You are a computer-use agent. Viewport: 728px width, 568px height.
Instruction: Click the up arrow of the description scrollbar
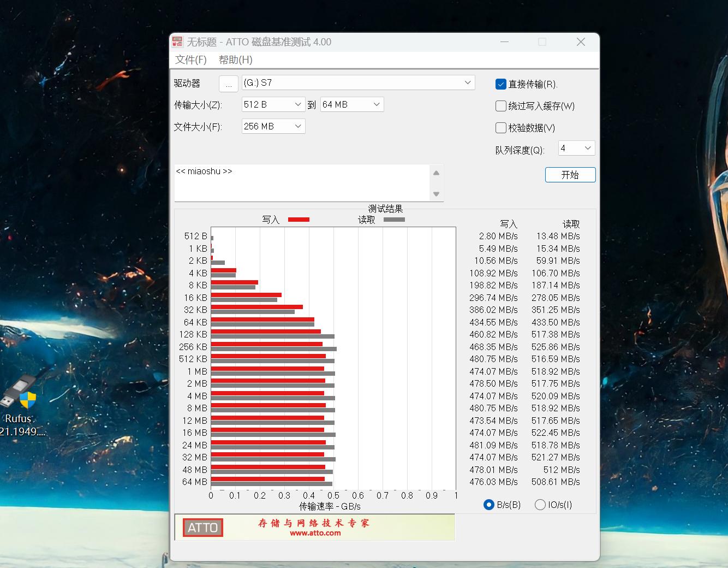click(x=436, y=172)
